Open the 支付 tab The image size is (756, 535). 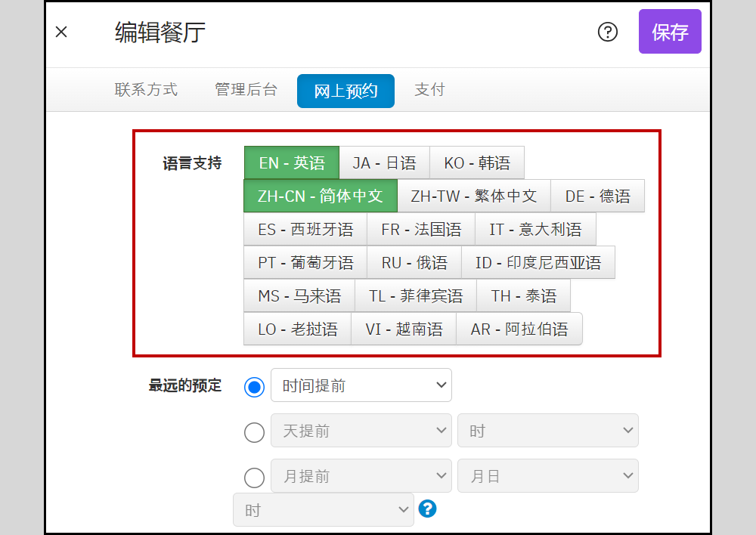pos(429,90)
